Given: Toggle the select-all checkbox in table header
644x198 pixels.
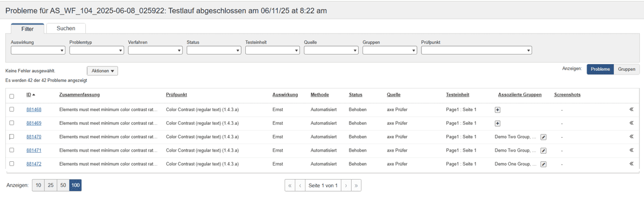Looking at the screenshot, I should 12,97.
